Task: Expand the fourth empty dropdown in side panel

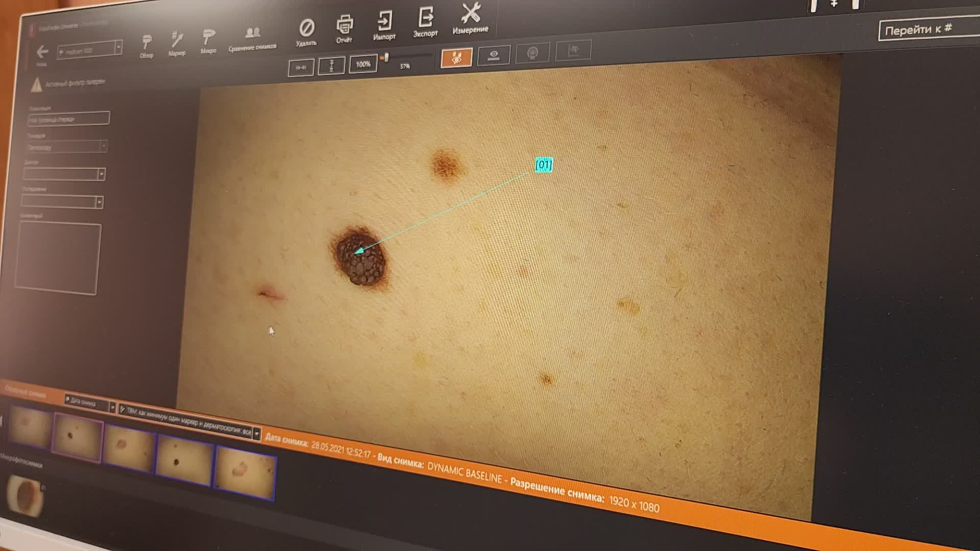Action: (x=100, y=202)
